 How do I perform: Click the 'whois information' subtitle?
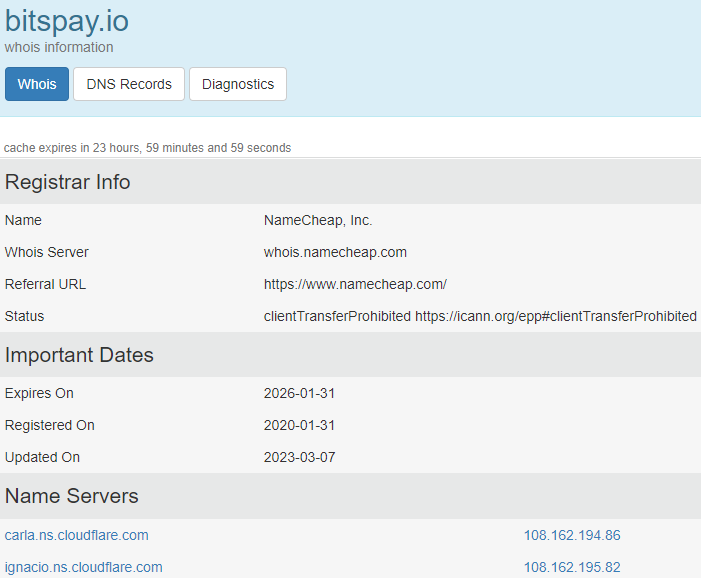tap(59, 47)
